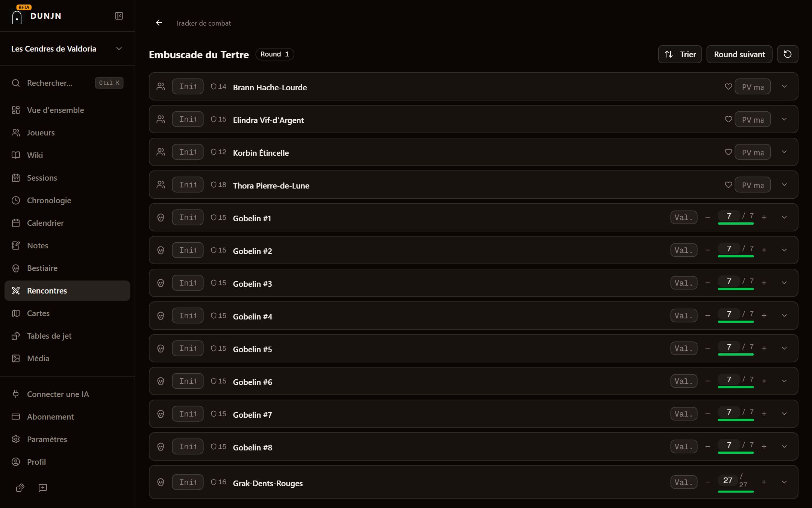Sort combatants with the Trier button
812x508 pixels.
680,54
